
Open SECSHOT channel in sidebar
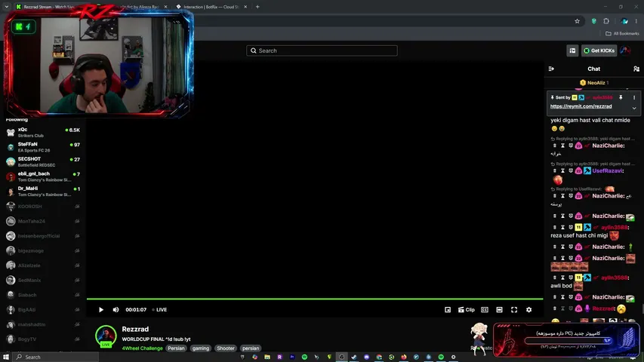coord(43,161)
